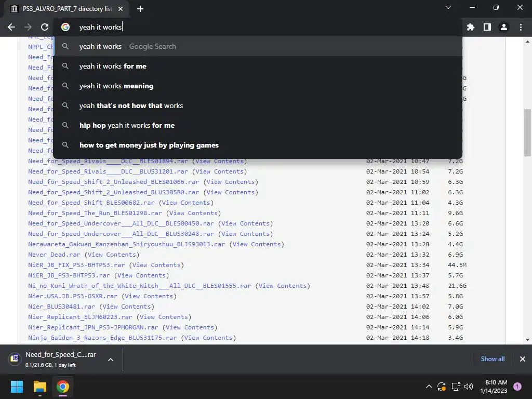Open Nerawareta_Gakuen_Kanzenban_Shiryoushuu_BLJS93013.rar link

127,244
